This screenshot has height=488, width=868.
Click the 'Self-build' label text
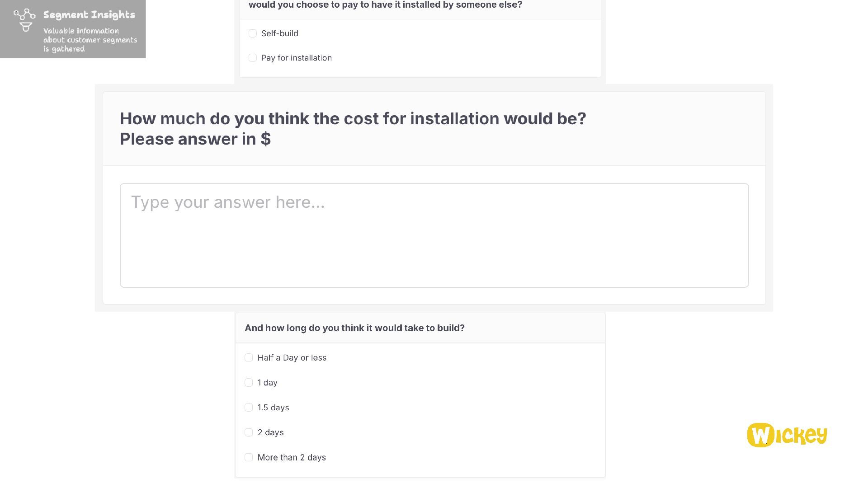coord(279,33)
